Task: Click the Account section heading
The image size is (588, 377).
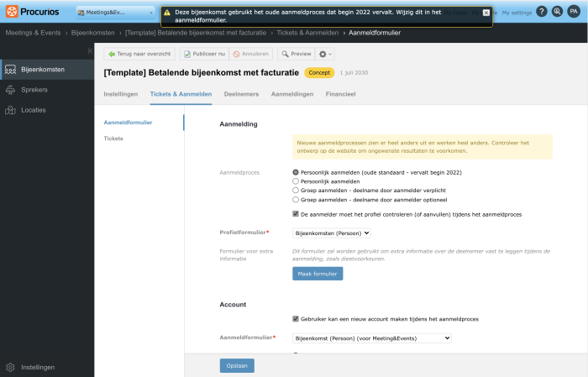Action: click(x=233, y=305)
